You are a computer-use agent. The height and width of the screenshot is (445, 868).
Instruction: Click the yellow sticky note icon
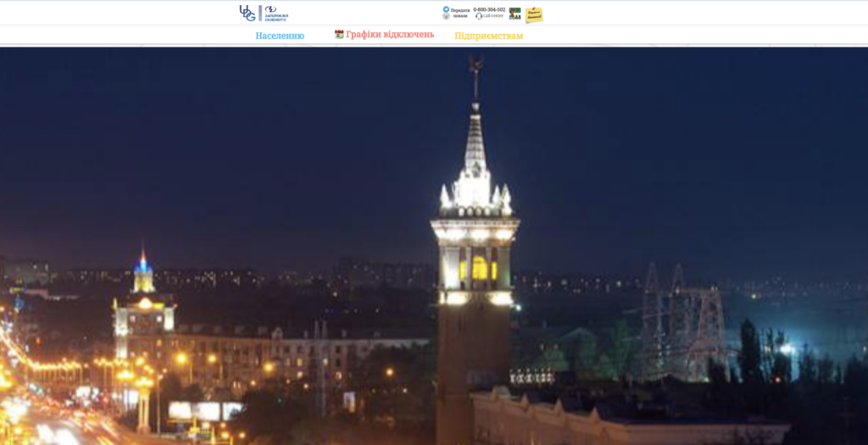point(534,14)
